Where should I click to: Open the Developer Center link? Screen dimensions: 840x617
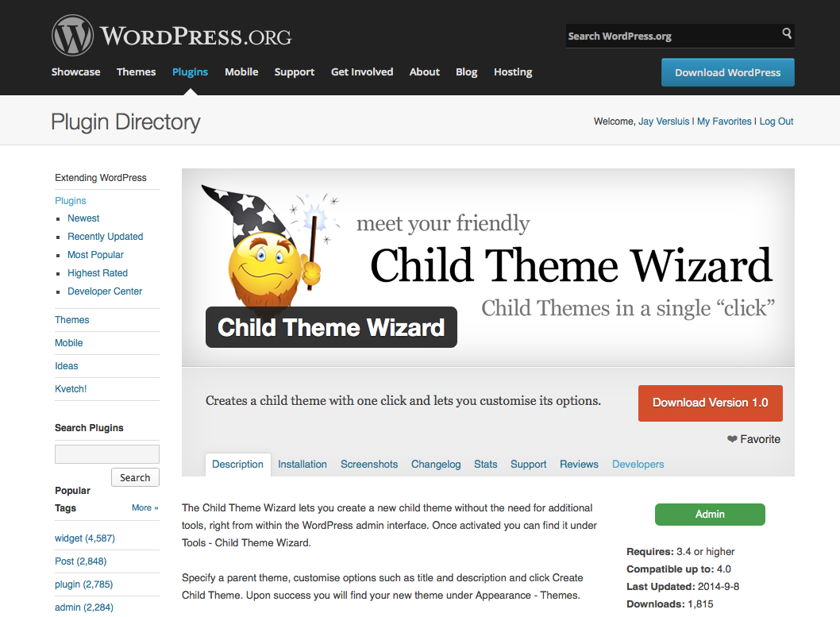pos(105,291)
